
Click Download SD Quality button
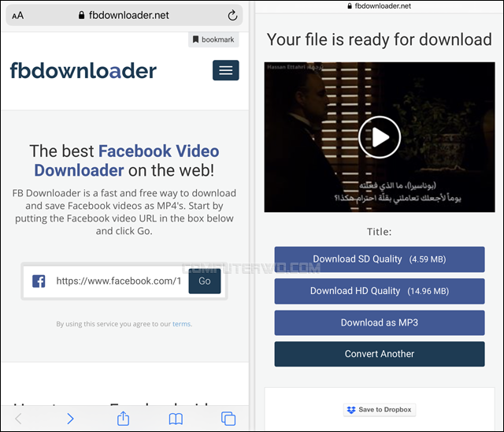[x=380, y=259]
